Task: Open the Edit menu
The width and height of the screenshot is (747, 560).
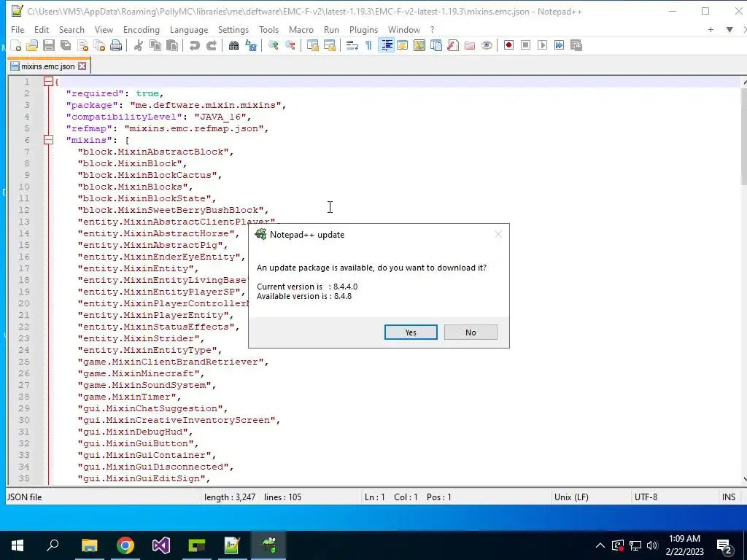Action: [x=42, y=29]
